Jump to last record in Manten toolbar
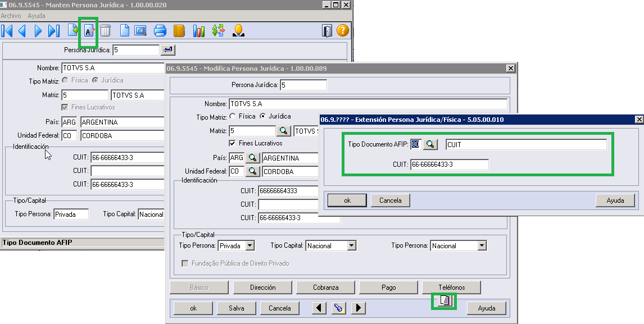The height and width of the screenshot is (324, 644). tap(54, 31)
